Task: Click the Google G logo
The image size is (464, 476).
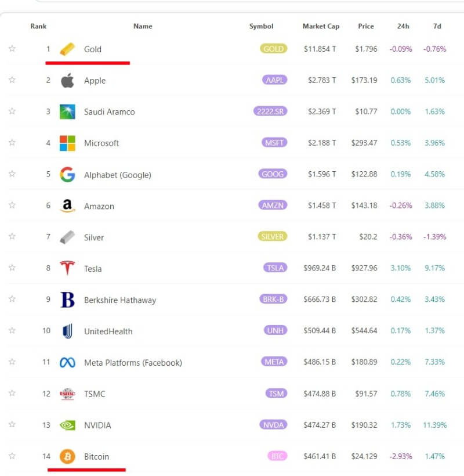Action: (67, 174)
